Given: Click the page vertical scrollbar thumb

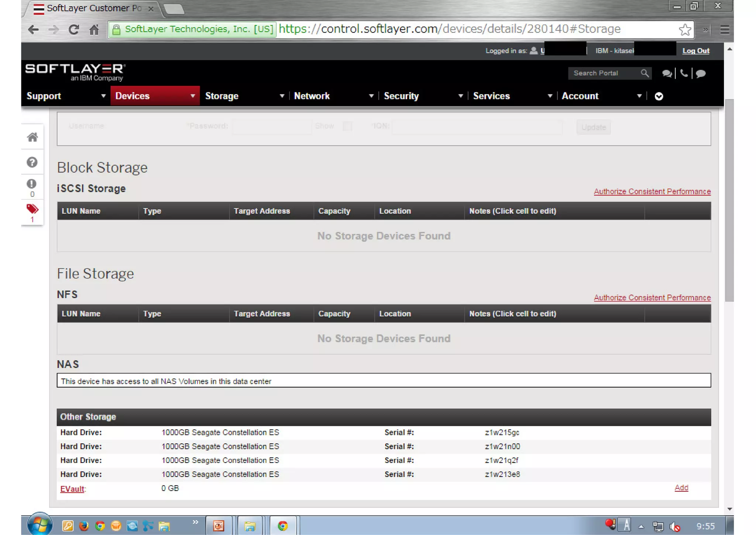Looking at the screenshot, I should pos(729,200).
